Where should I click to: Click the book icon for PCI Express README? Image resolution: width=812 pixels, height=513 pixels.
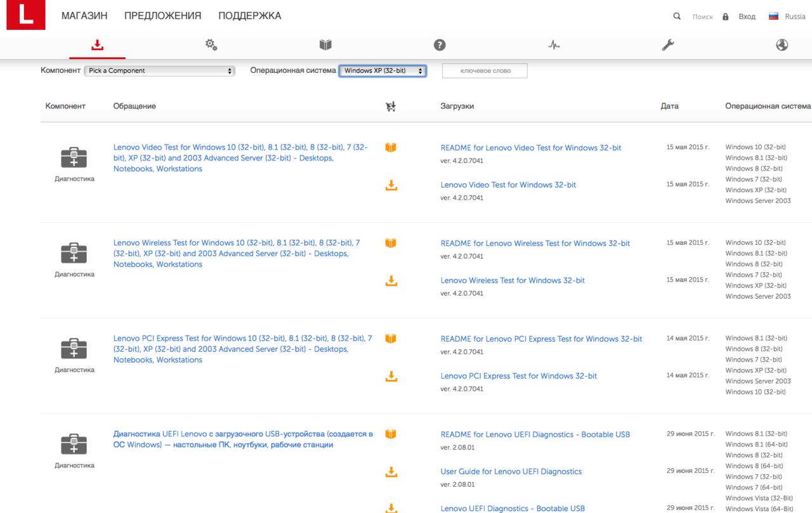pos(391,339)
